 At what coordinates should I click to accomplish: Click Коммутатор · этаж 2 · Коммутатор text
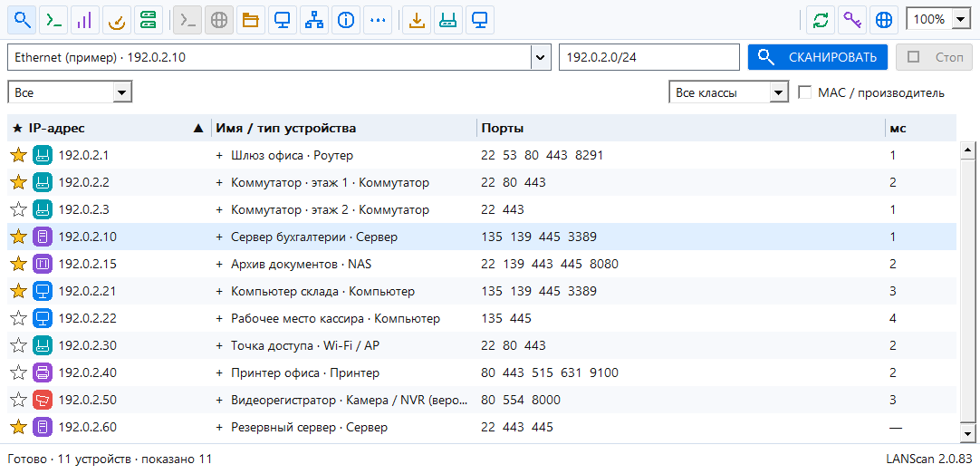click(x=330, y=209)
